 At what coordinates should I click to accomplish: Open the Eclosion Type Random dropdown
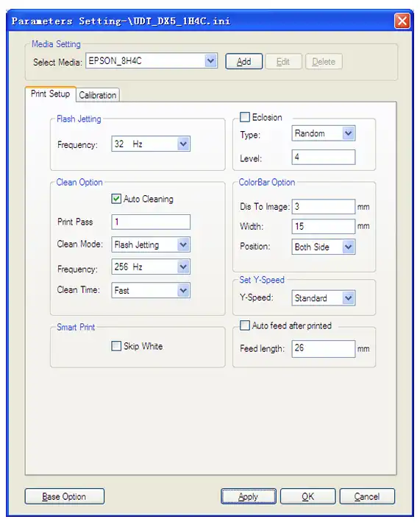click(324, 133)
